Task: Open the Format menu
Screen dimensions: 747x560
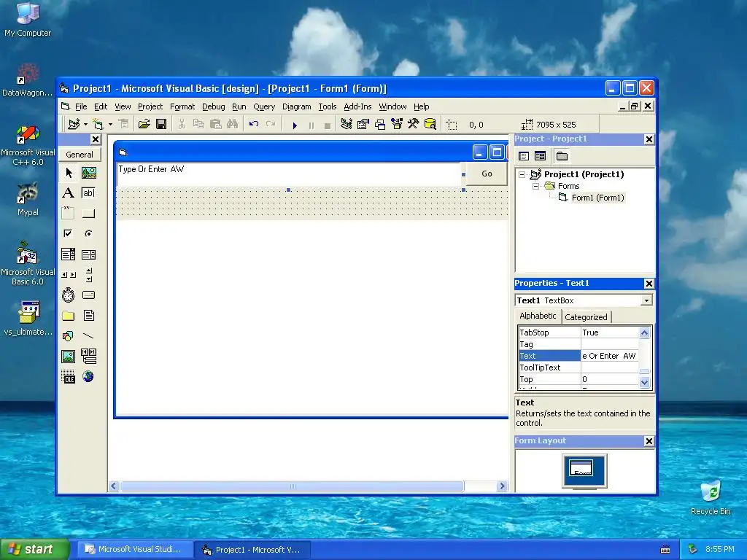Action: (182, 106)
